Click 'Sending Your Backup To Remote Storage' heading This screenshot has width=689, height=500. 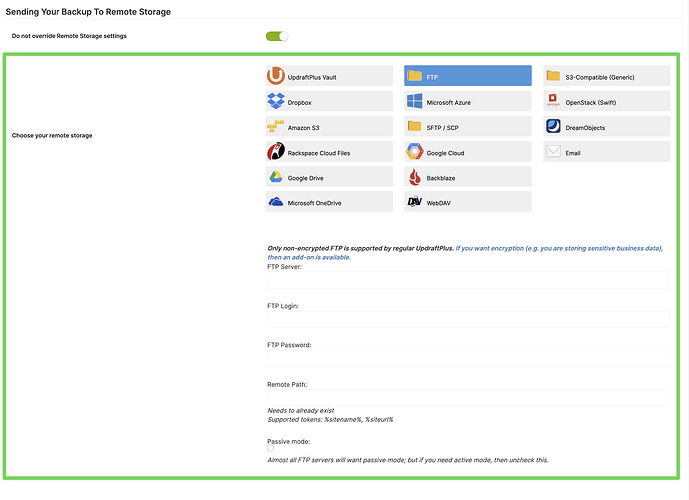88,12
